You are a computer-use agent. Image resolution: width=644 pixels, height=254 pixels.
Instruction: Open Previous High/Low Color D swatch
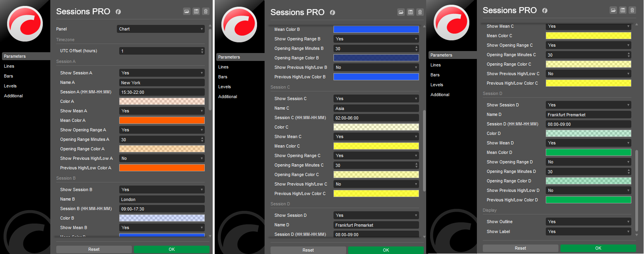pos(589,200)
